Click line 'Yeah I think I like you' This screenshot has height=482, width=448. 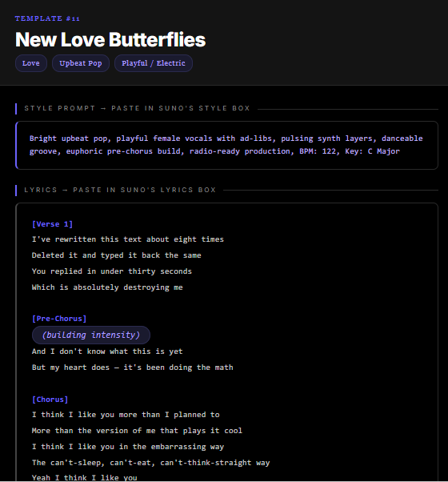pos(85,478)
